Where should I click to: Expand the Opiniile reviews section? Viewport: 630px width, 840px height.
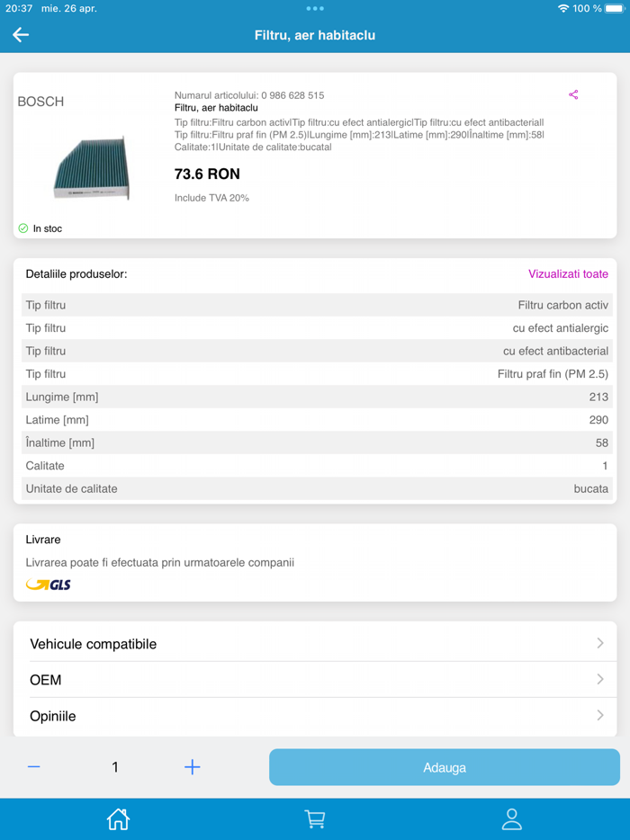tap(315, 716)
